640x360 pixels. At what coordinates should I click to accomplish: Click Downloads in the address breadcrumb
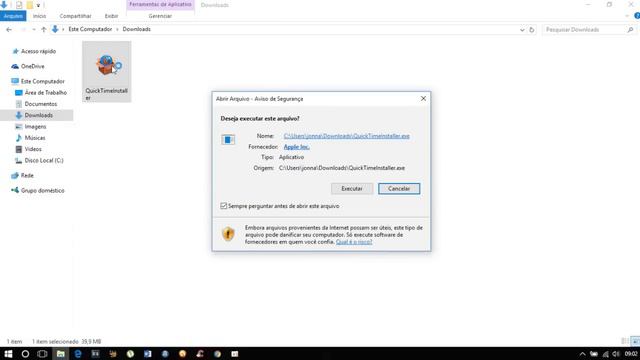[137, 29]
